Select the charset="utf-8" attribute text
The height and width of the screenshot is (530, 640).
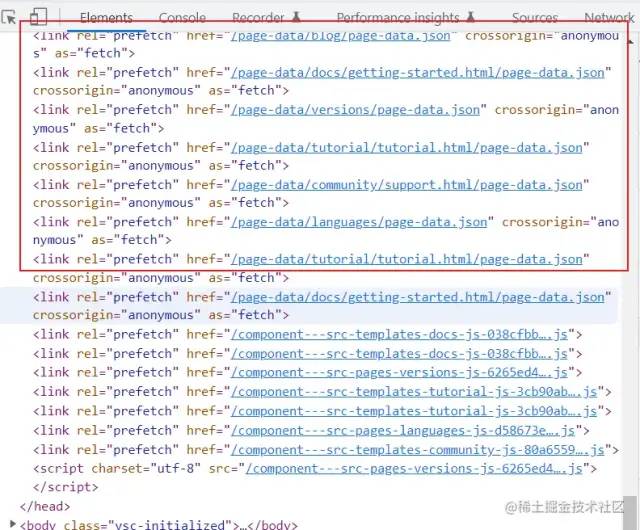(146, 468)
